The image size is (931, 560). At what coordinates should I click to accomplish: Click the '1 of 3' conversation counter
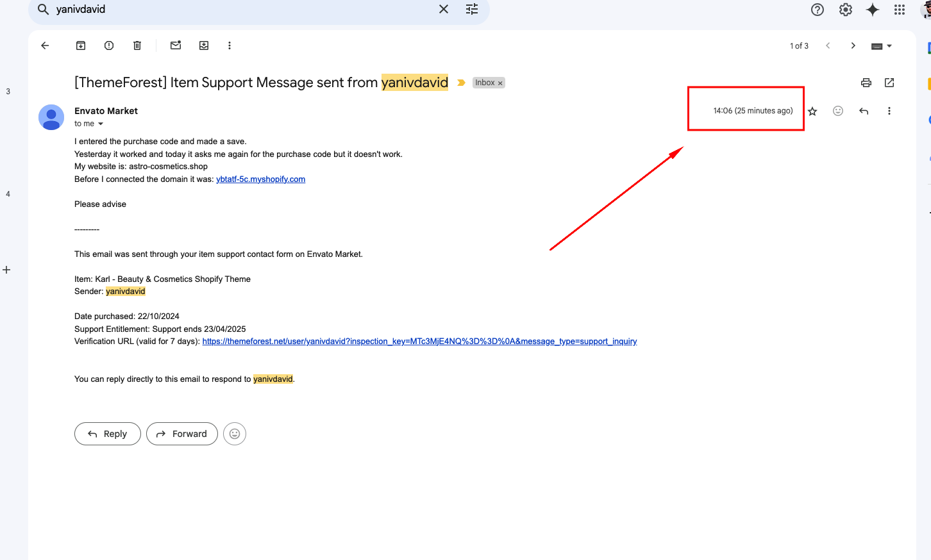pos(799,46)
